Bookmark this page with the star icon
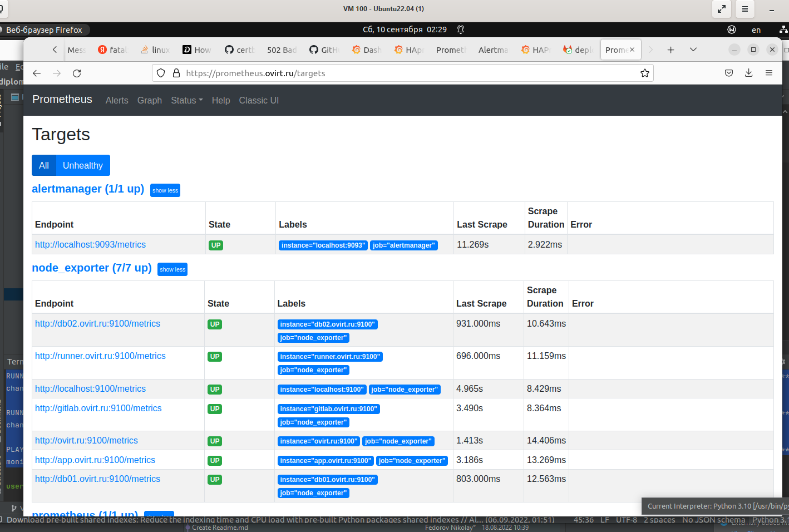Viewport: 789px width, 532px height. 644,73
